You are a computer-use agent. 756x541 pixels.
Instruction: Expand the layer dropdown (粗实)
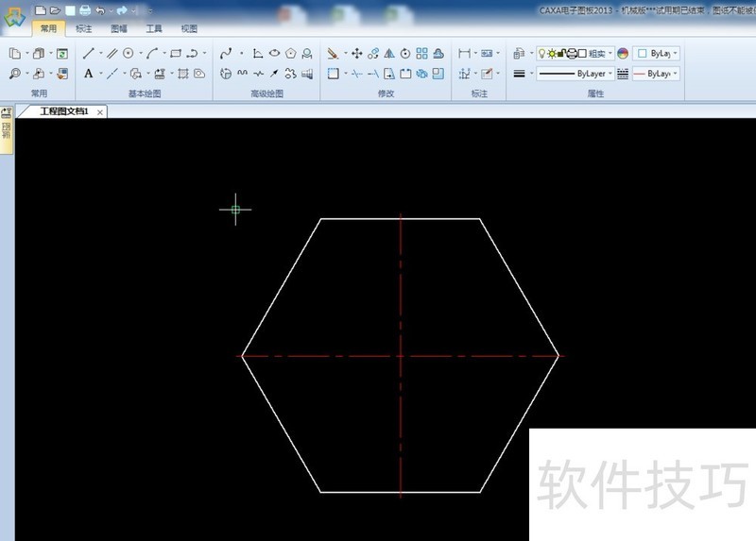610,54
